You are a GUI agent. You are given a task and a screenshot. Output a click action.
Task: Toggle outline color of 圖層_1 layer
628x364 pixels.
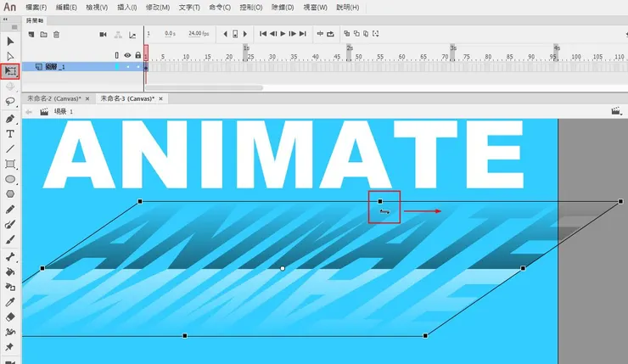point(117,67)
